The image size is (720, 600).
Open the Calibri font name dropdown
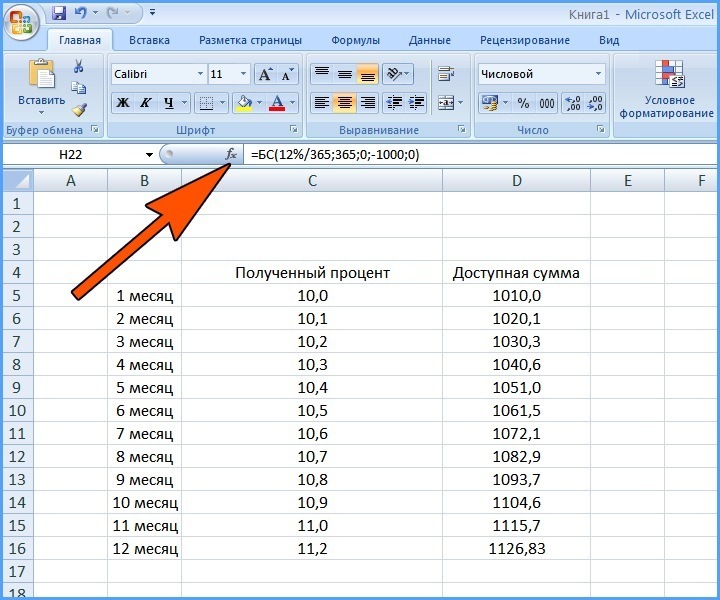(200, 74)
